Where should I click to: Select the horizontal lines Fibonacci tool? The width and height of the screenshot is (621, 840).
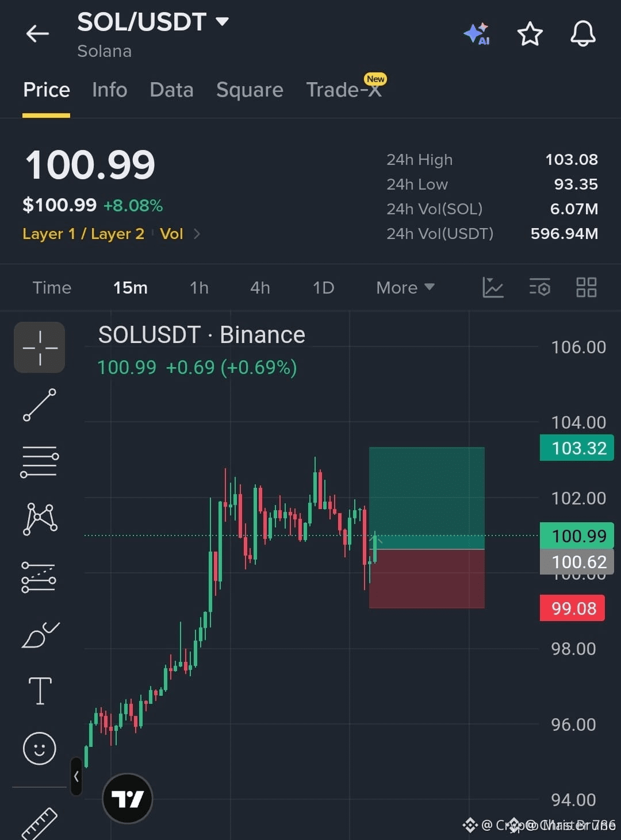pos(40,461)
